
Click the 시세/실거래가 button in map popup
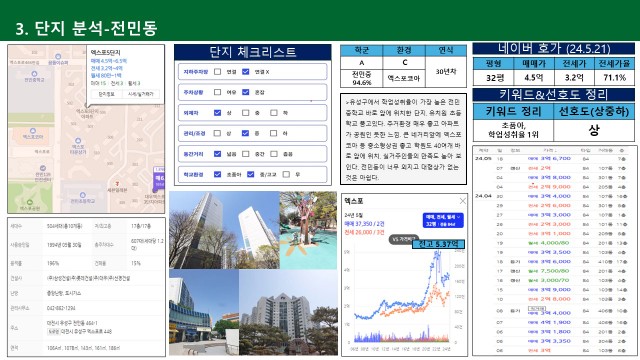pyautogui.click(x=140, y=94)
